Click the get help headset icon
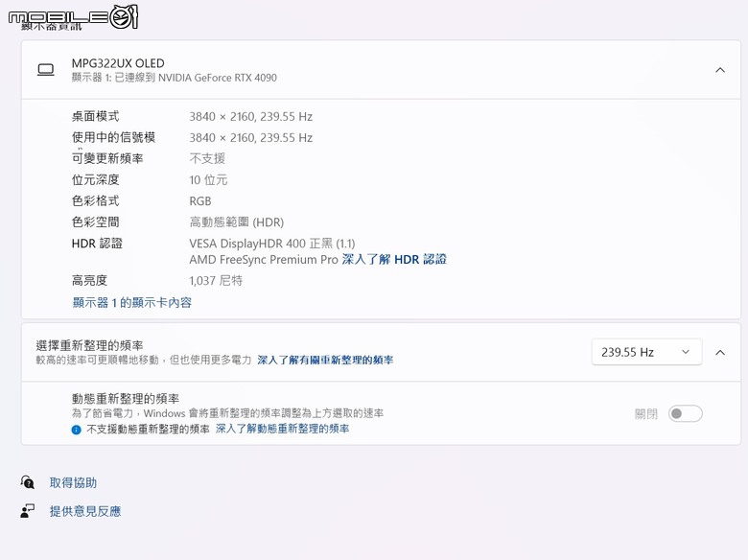Image resolution: width=748 pixels, height=560 pixels. click(28, 482)
